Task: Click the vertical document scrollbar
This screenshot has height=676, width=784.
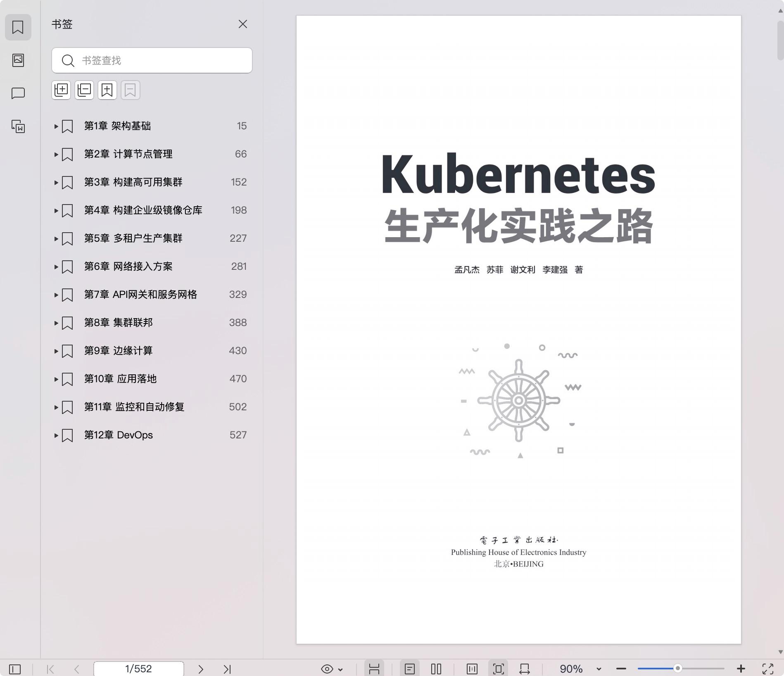Action: (x=780, y=40)
